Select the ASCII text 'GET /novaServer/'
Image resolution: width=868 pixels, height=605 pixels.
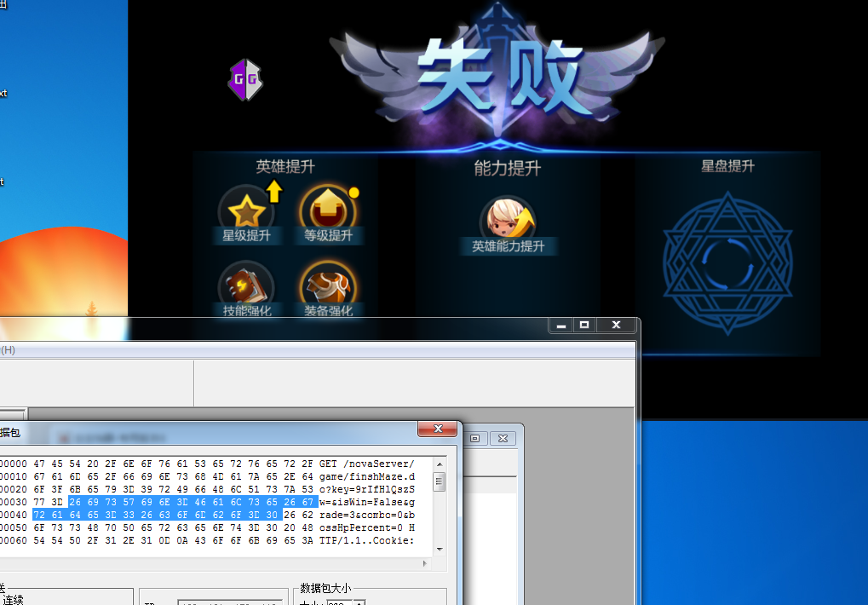click(x=366, y=464)
